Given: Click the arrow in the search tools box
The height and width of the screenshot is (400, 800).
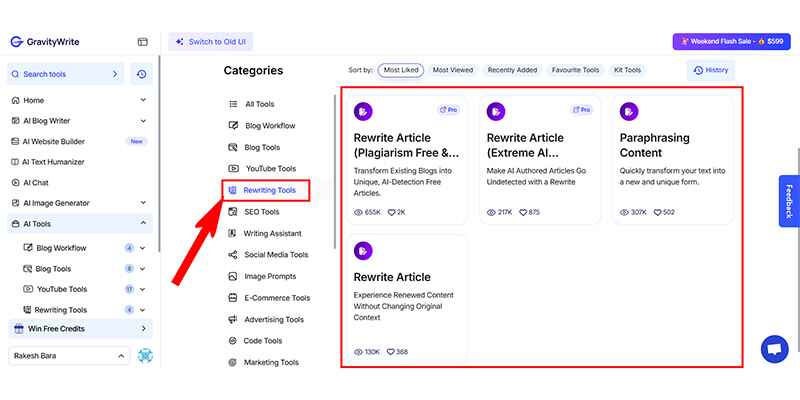Looking at the screenshot, I should [115, 74].
